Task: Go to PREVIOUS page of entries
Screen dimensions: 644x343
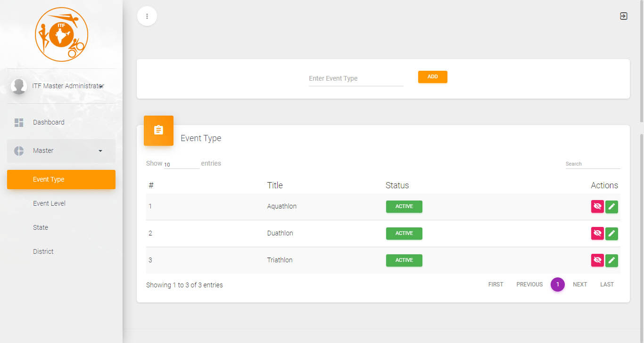Action: click(529, 284)
